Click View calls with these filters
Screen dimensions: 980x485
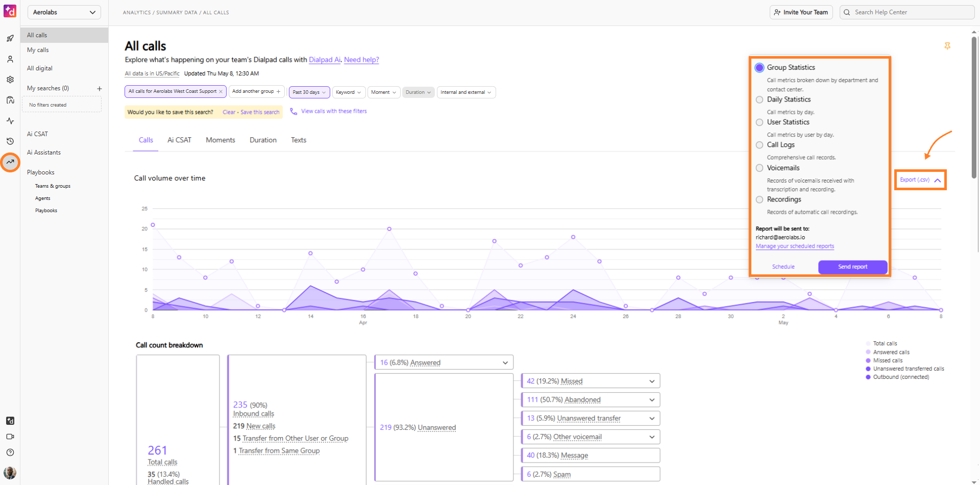(334, 111)
